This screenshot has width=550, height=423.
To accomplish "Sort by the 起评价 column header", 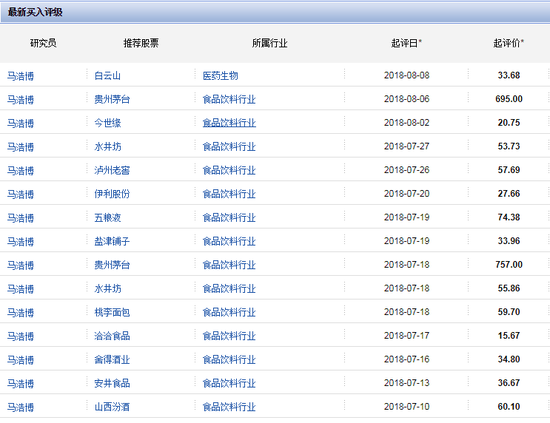I will (508, 43).
